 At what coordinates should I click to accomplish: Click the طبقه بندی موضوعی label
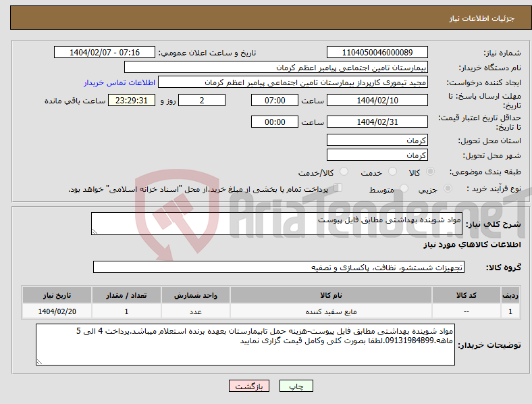tap(485, 172)
